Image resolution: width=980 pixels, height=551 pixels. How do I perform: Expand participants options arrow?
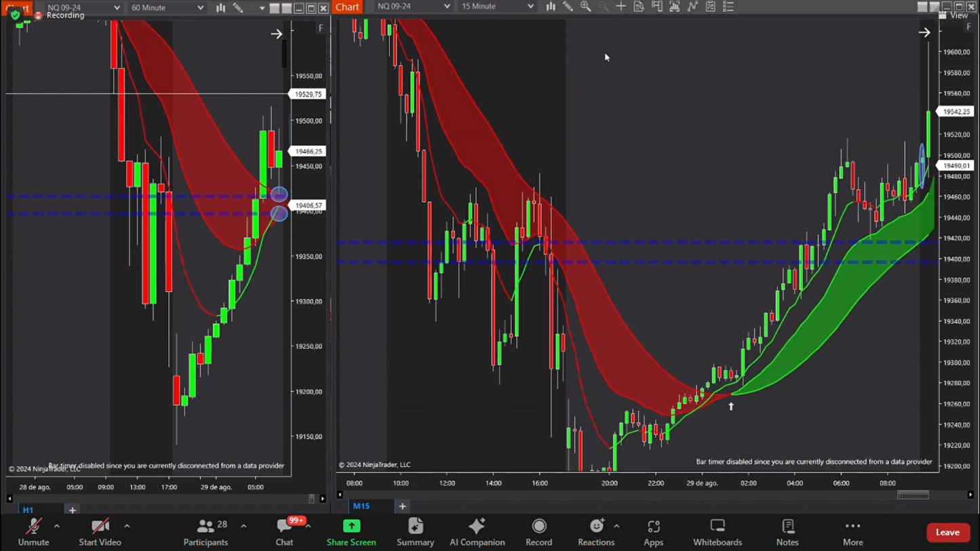point(243,526)
